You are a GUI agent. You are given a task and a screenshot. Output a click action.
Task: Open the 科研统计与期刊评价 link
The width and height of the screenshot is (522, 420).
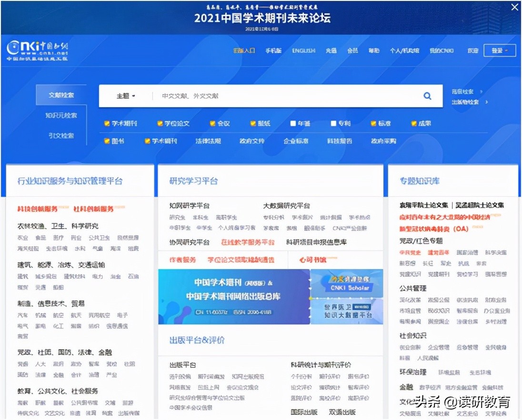coord(321,365)
